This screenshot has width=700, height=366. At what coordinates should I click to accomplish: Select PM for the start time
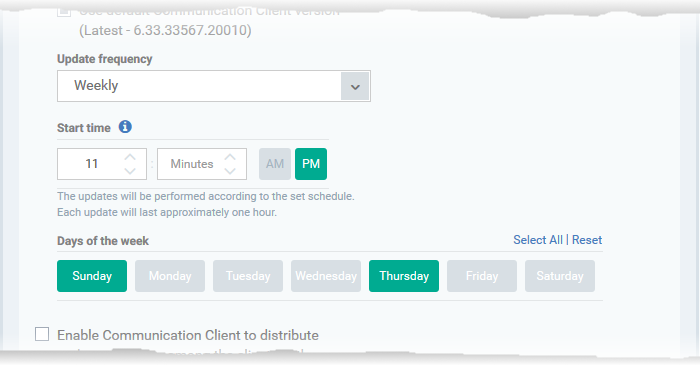tap(311, 164)
